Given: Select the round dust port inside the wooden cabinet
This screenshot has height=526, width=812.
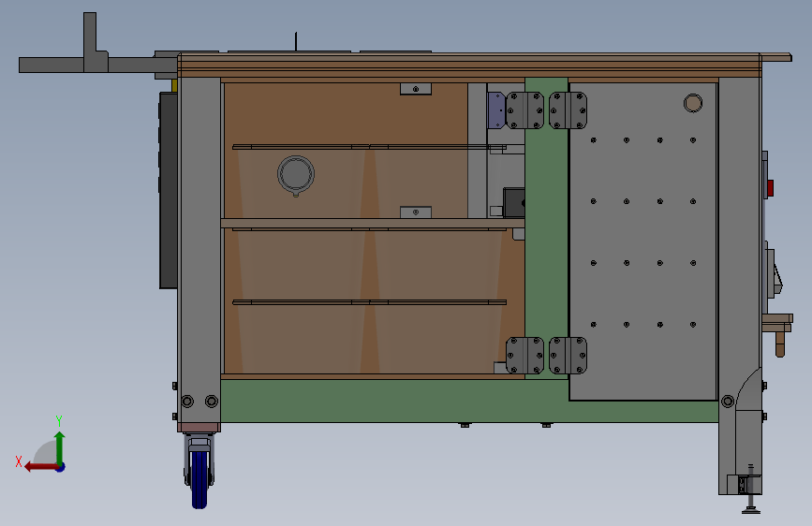Looking at the screenshot, I should [296, 174].
